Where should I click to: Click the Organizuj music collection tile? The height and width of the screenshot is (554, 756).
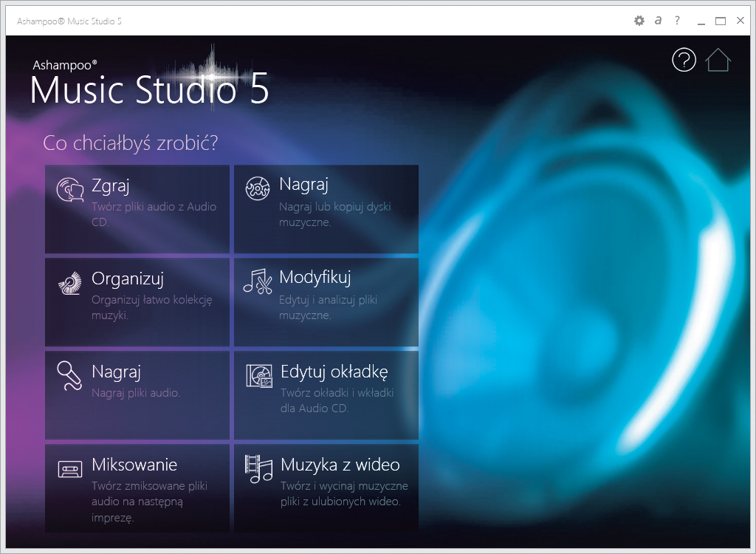(137, 301)
